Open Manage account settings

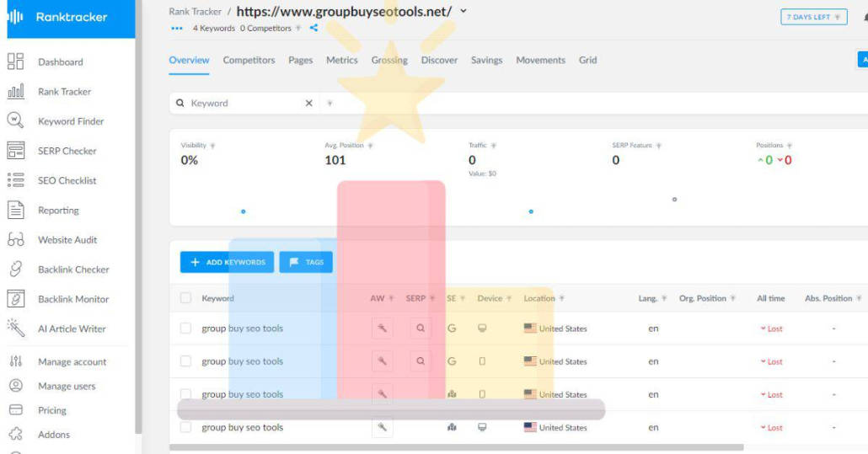tap(72, 361)
